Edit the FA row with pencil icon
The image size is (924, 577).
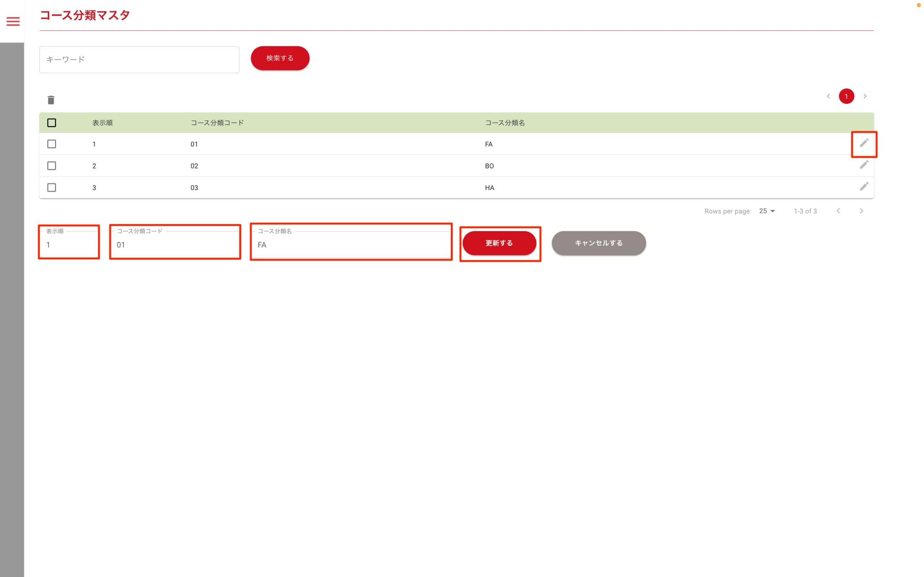click(864, 143)
